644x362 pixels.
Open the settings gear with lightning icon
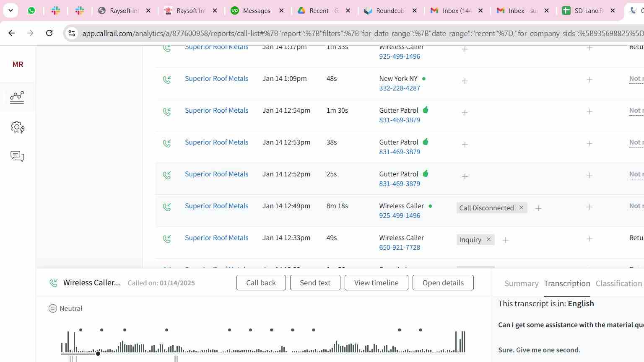click(17, 127)
